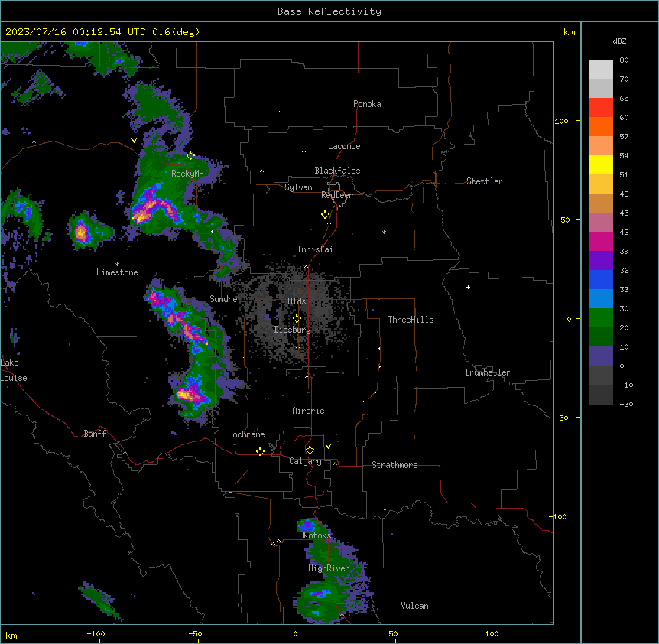Click the Stettler city label
The width and height of the screenshot is (659, 644).
485,181
